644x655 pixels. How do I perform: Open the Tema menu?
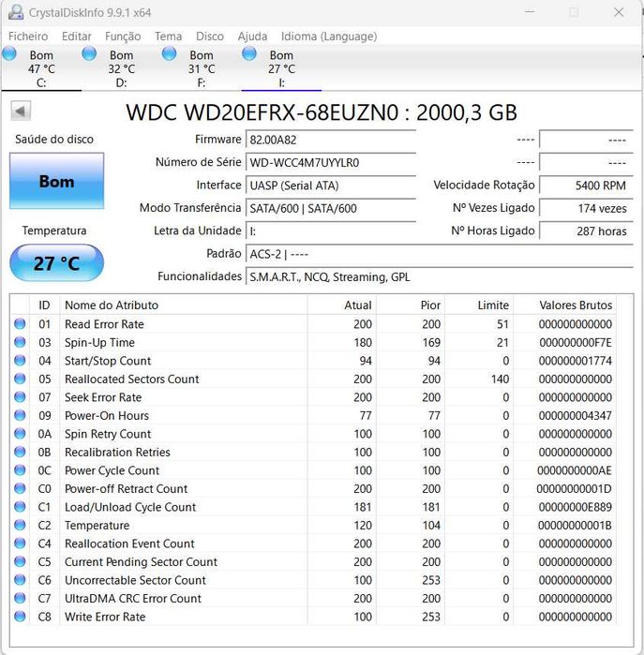coord(168,37)
